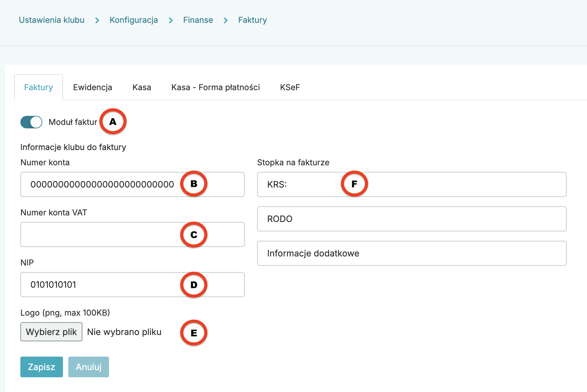Go to Konfiguracja breadcrumb link

click(x=134, y=20)
